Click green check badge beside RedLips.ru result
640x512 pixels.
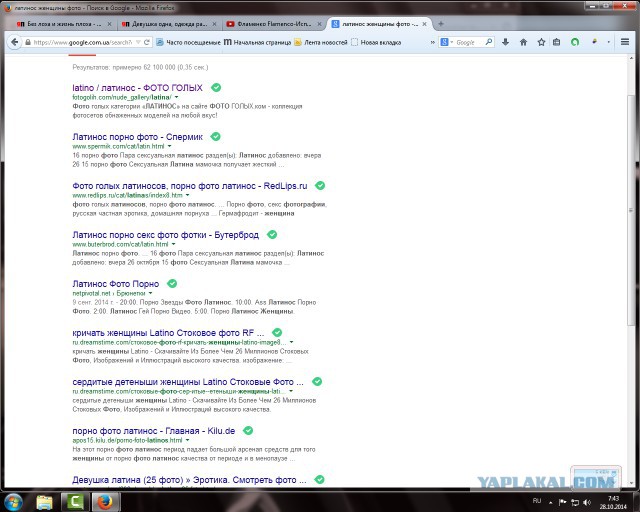tap(320, 185)
